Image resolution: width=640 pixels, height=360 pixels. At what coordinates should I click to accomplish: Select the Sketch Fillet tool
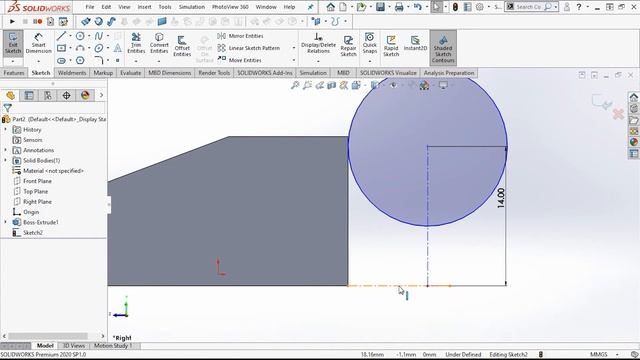[x=99, y=60]
